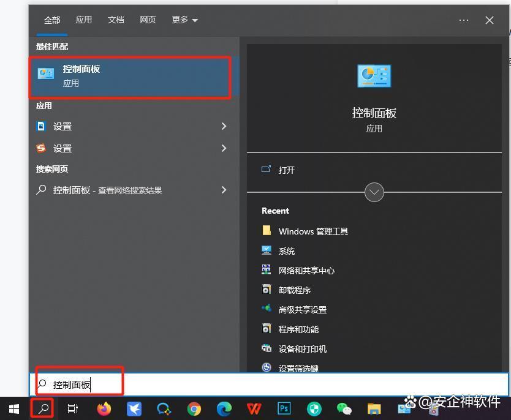Open the blue bird app on taskbar
Image resolution: width=511 pixels, height=420 pixels.
pyautogui.click(x=134, y=409)
